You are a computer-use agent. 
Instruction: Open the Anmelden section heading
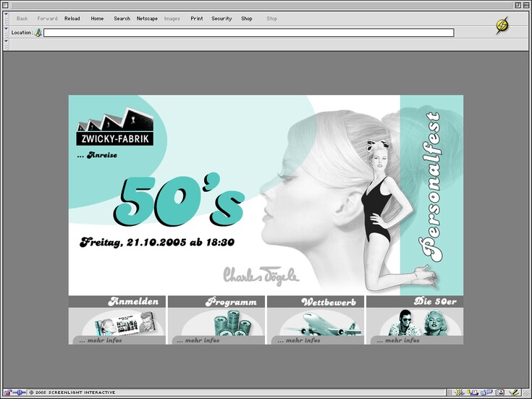click(133, 301)
